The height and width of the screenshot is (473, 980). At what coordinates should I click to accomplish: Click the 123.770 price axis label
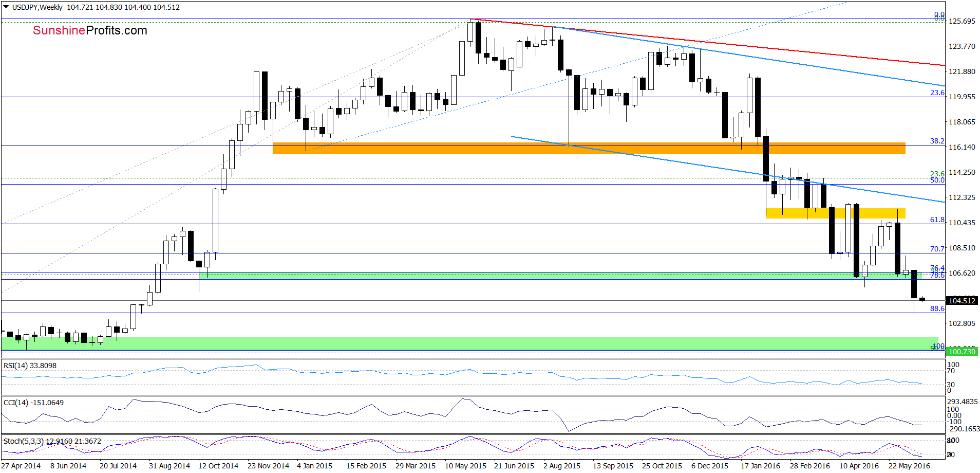point(962,46)
